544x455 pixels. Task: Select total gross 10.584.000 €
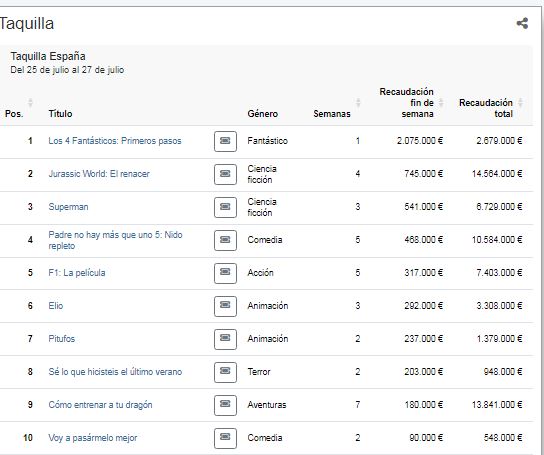tap(497, 240)
